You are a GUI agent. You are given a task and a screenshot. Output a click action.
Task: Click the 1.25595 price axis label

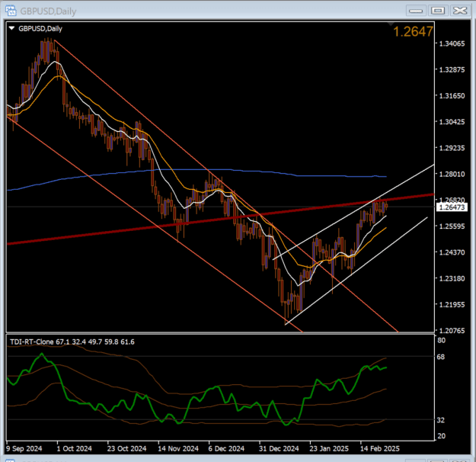(452, 226)
